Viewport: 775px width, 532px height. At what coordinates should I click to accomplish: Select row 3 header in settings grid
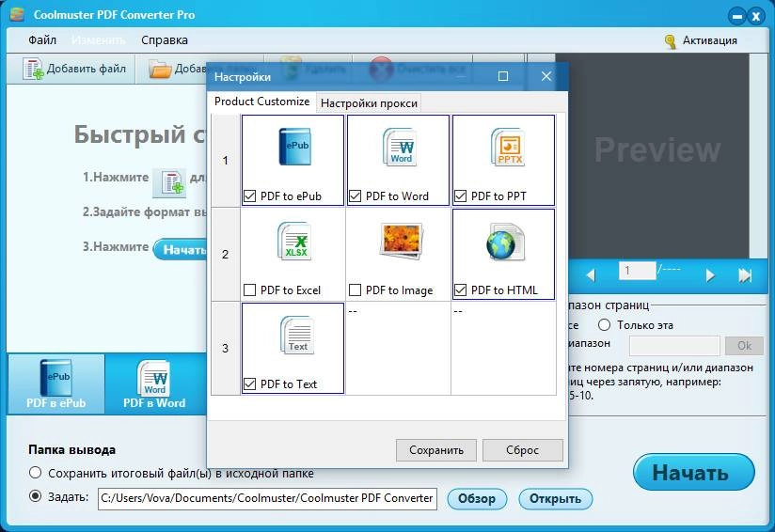click(226, 349)
